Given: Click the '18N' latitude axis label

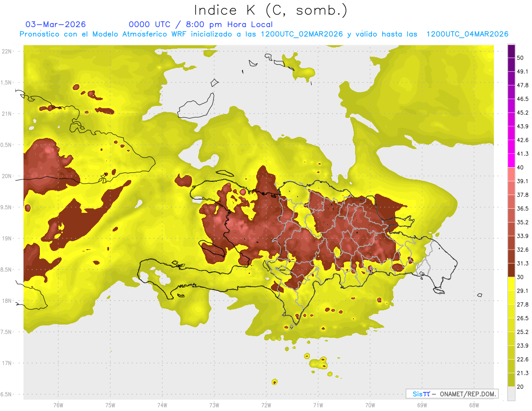Looking at the screenshot, I should pos(7,301).
